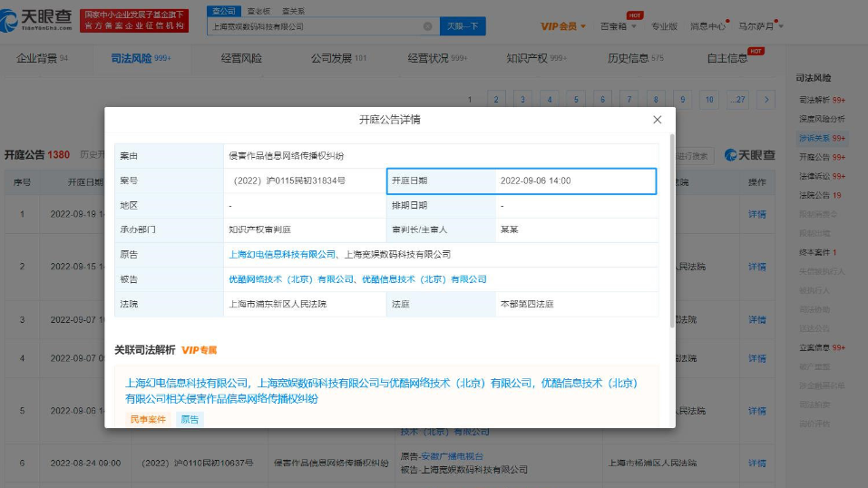The height and width of the screenshot is (488, 868).
Task: Open the 天眼查 logo homepage
Action: point(36,21)
